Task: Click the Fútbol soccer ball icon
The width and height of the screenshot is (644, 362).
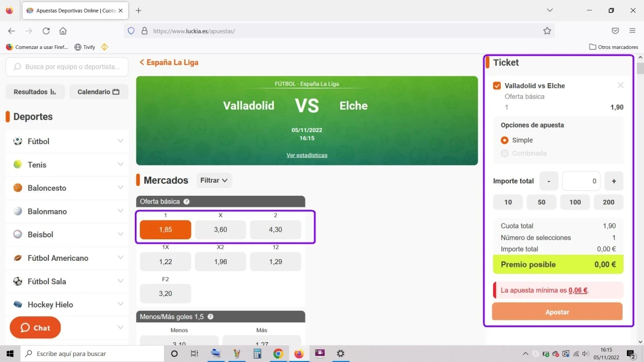Action: point(18,141)
